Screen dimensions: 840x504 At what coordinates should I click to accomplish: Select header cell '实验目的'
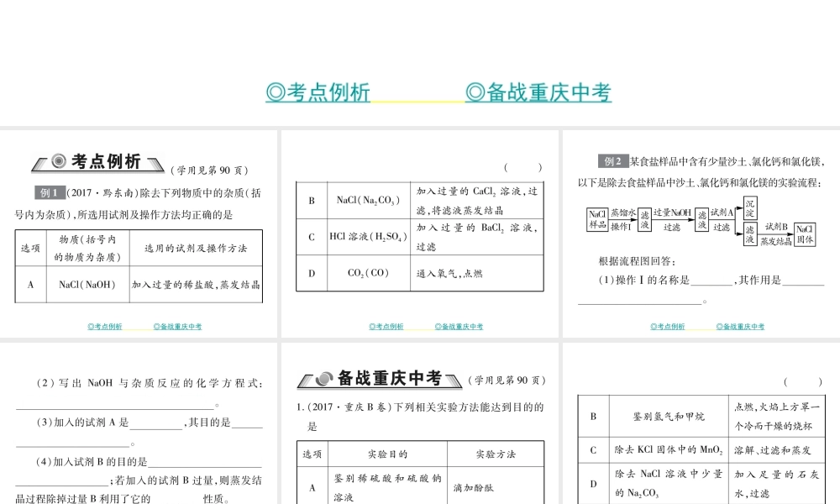(388, 454)
